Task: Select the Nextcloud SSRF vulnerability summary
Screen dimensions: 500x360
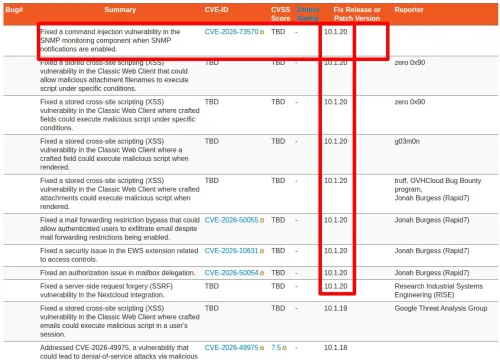Action: click(x=106, y=290)
